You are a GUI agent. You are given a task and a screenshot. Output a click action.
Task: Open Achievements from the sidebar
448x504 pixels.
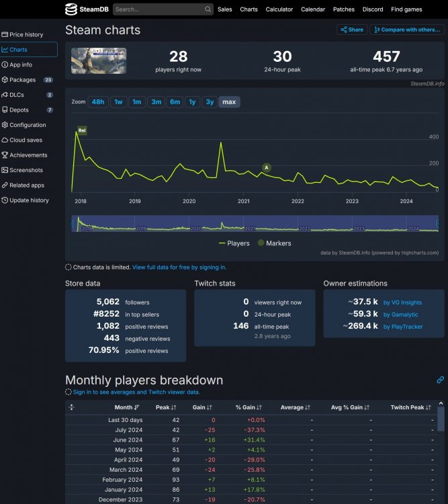tap(28, 155)
